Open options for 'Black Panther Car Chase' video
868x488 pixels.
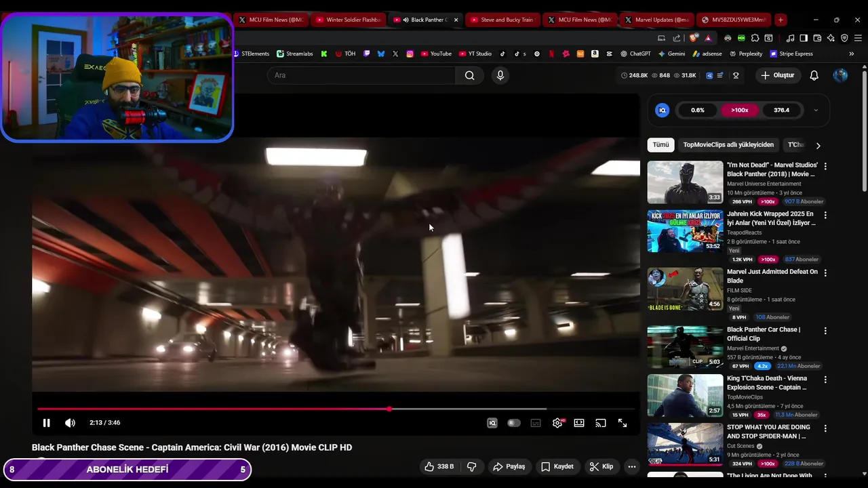click(x=825, y=331)
